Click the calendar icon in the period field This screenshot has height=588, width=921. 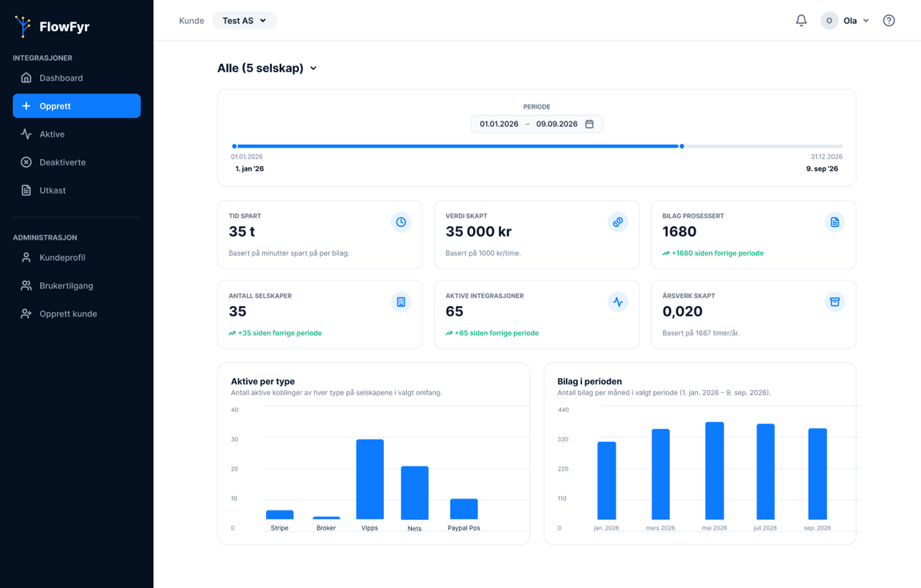(589, 124)
